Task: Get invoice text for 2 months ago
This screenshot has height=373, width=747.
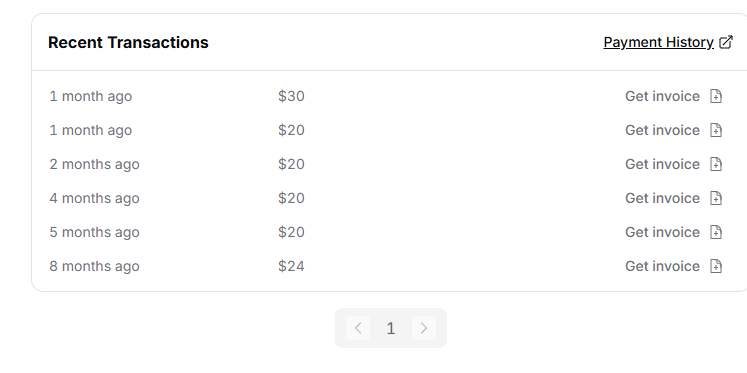Action: click(x=662, y=164)
